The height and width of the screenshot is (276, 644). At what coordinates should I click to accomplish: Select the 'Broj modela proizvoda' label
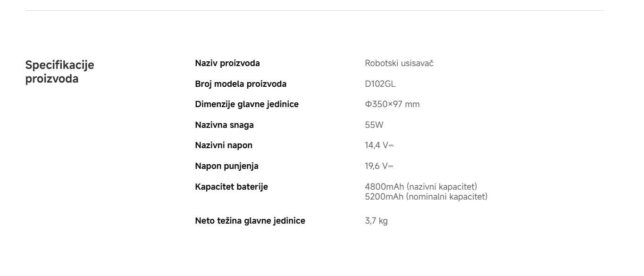coord(241,84)
